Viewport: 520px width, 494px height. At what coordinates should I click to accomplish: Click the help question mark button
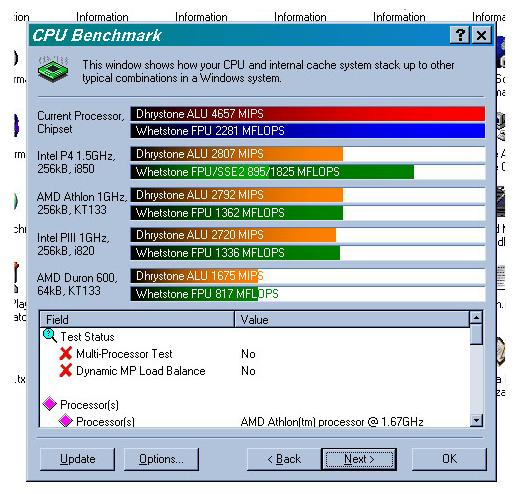click(x=460, y=35)
